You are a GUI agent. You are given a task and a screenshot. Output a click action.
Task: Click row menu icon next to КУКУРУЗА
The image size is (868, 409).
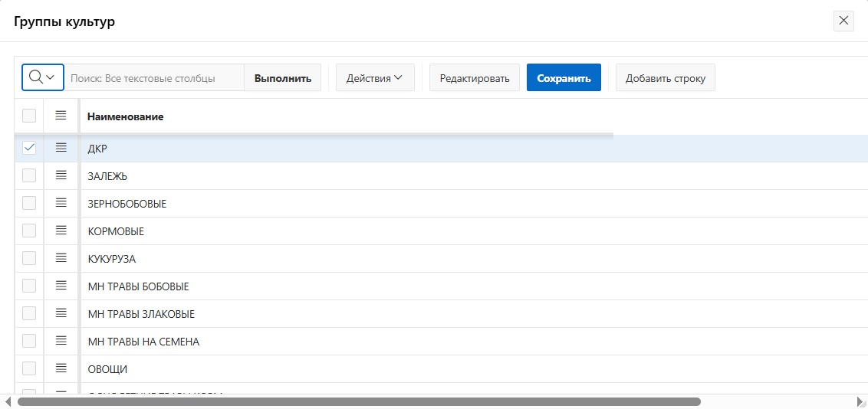[61, 258]
